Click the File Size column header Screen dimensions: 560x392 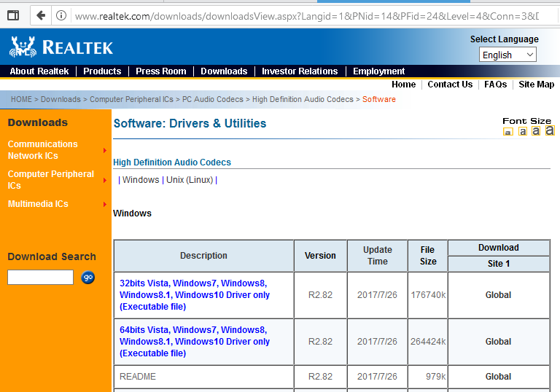point(428,256)
